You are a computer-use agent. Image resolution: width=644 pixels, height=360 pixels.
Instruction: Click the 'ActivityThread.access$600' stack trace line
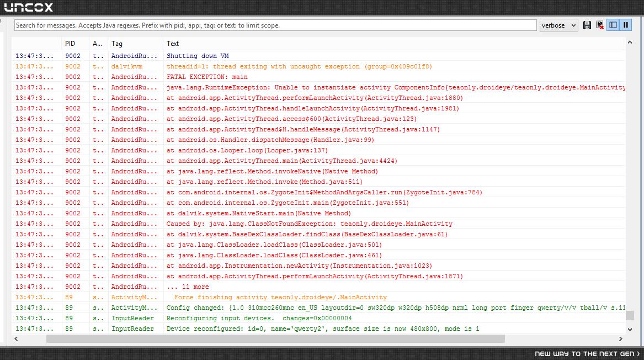tap(318, 119)
